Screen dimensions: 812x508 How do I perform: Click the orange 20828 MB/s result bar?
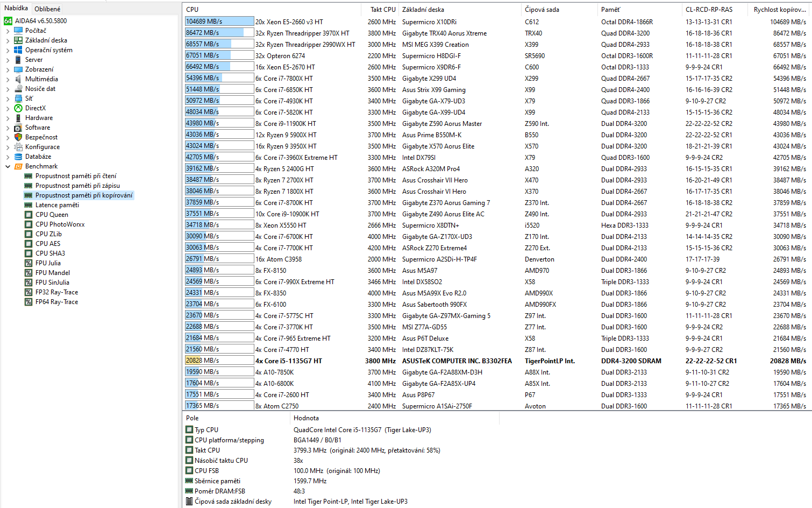click(219, 361)
